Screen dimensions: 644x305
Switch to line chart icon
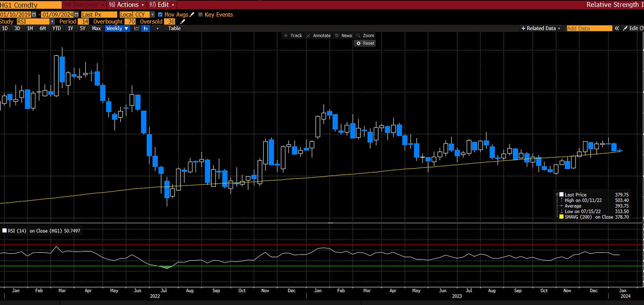click(x=137, y=28)
